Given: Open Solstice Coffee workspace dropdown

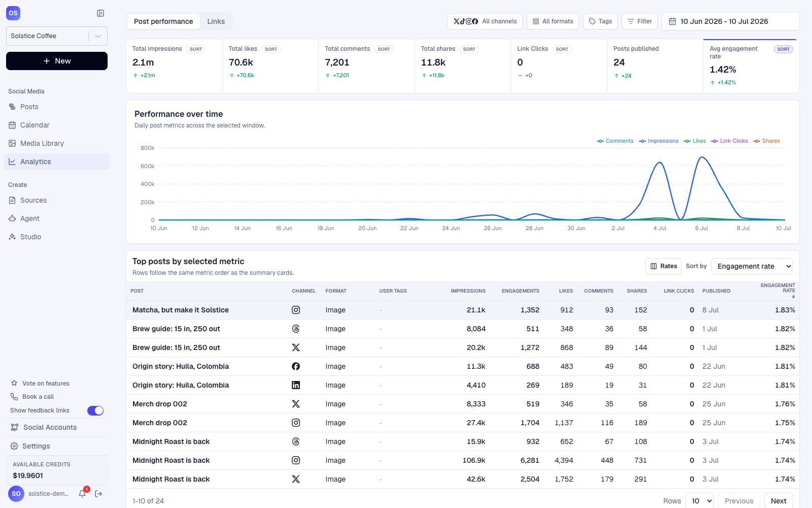Looking at the screenshot, I should pyautogui.click(x=57, y=36).
